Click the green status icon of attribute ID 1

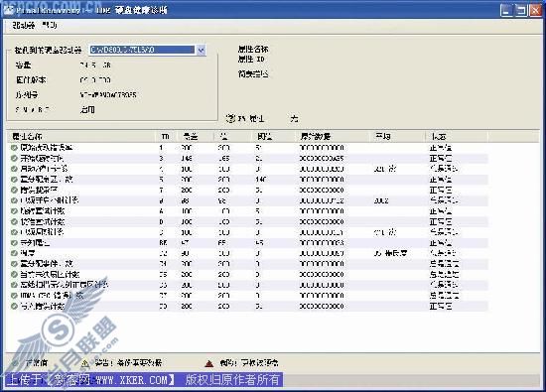pos(14,148)
